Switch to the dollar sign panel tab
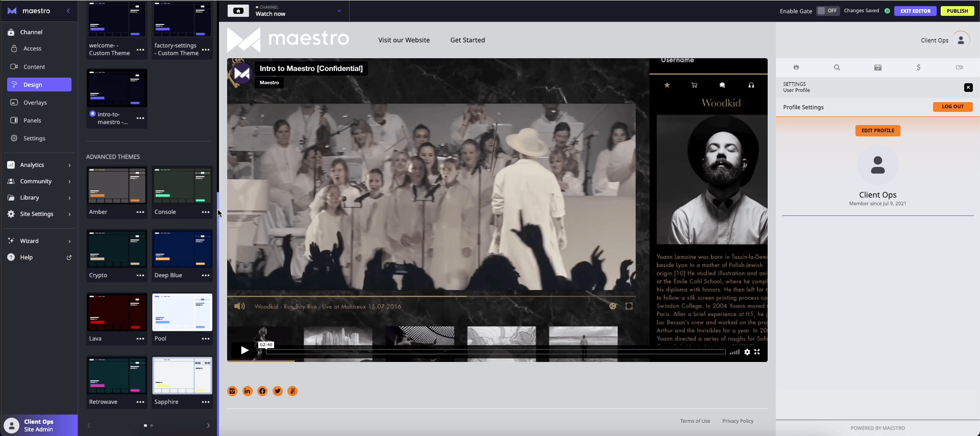 pyautogui.click(x=919, y=67)
